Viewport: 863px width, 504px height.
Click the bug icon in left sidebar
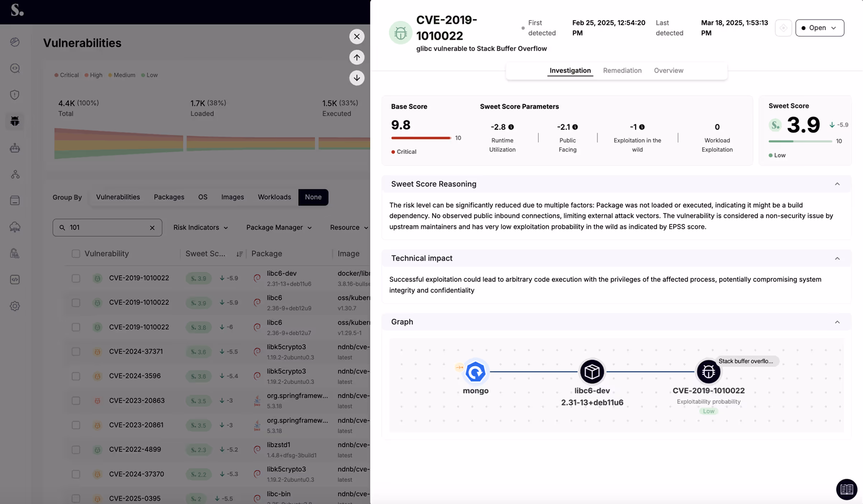click(x=15, y=121)
